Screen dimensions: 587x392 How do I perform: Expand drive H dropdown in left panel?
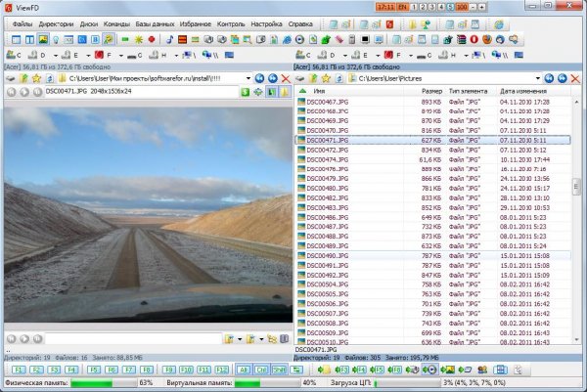176,56
